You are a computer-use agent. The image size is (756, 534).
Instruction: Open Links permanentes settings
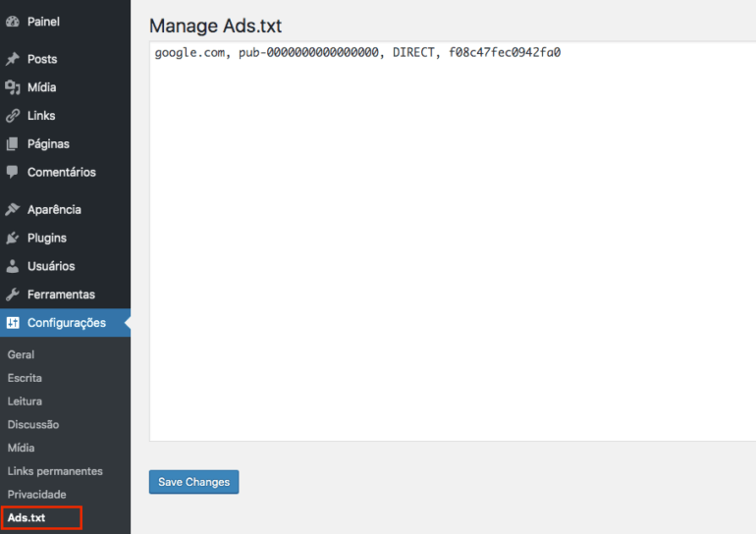[55, 471]
